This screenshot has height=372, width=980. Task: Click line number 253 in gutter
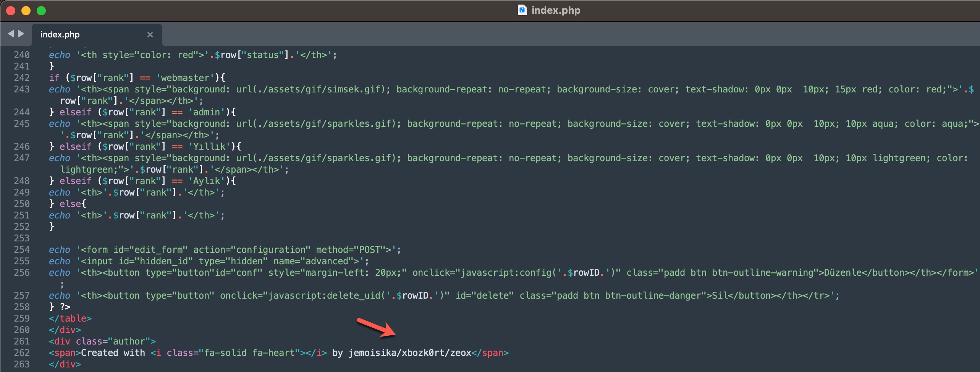[x=22, y=238]
